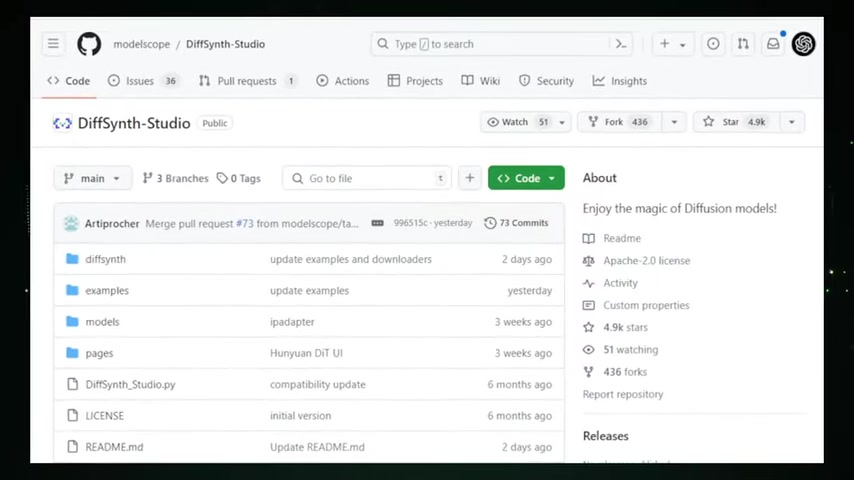854x480 pixels.
Task: View the 3 Branches link
Action: pos(175,178)
